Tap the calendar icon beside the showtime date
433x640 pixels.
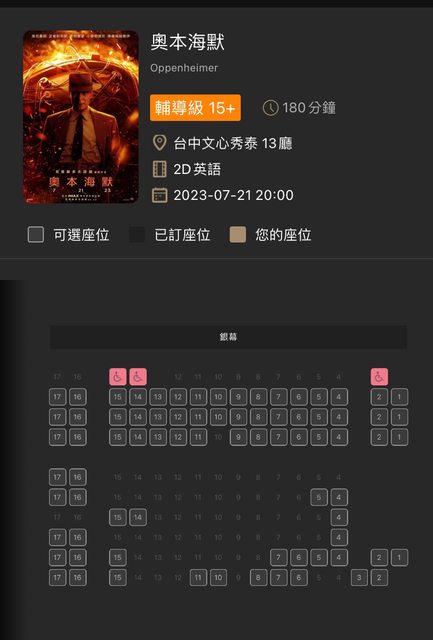point(160,195)
